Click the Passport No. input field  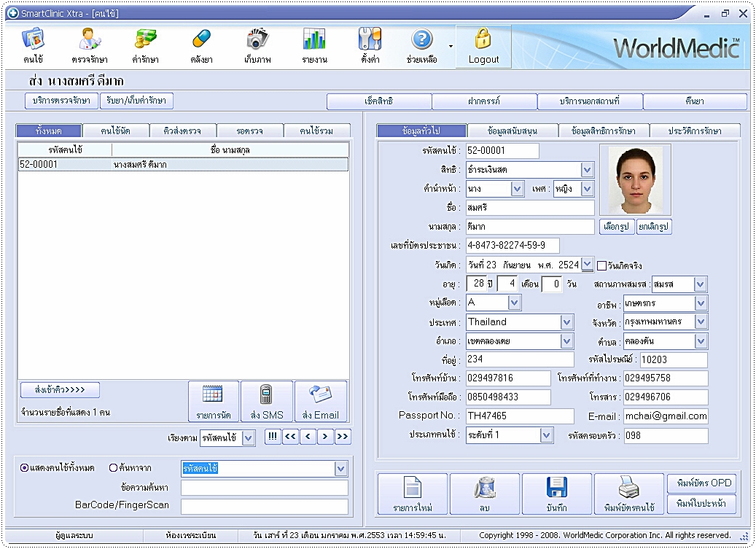[x=520, y=416]
